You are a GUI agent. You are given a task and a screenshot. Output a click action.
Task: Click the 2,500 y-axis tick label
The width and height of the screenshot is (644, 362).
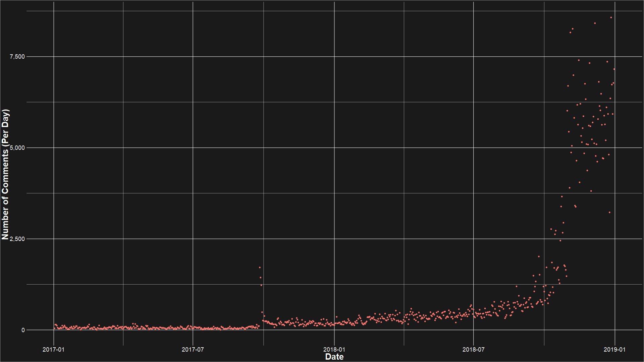point(17,239)
